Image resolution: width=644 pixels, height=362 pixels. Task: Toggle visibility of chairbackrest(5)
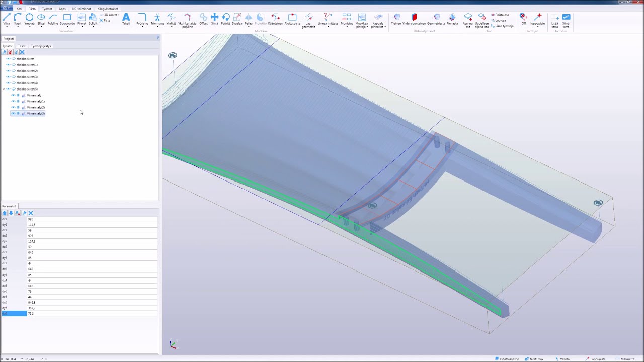8,89
